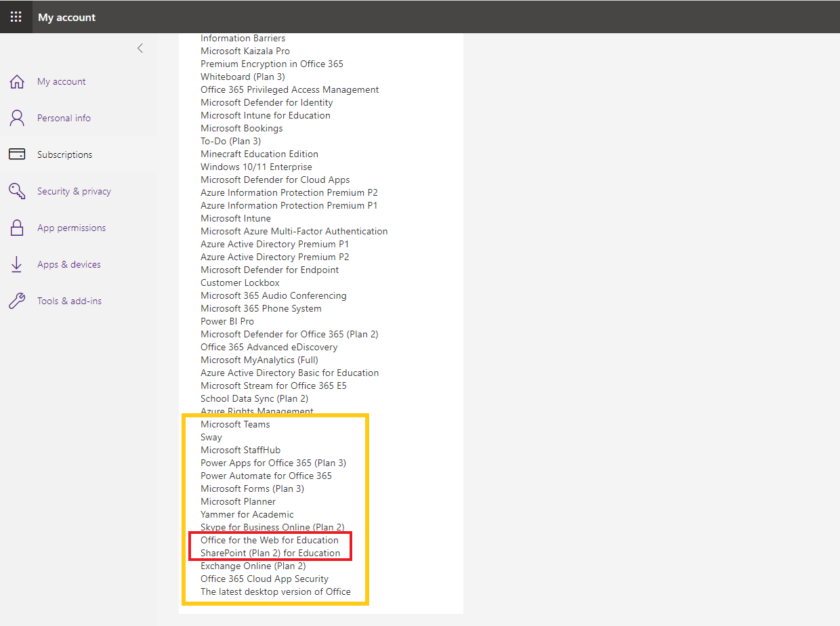Select Whiteboard (Plan 3) entry
This screenshot has width=840, height=626.
243,77
